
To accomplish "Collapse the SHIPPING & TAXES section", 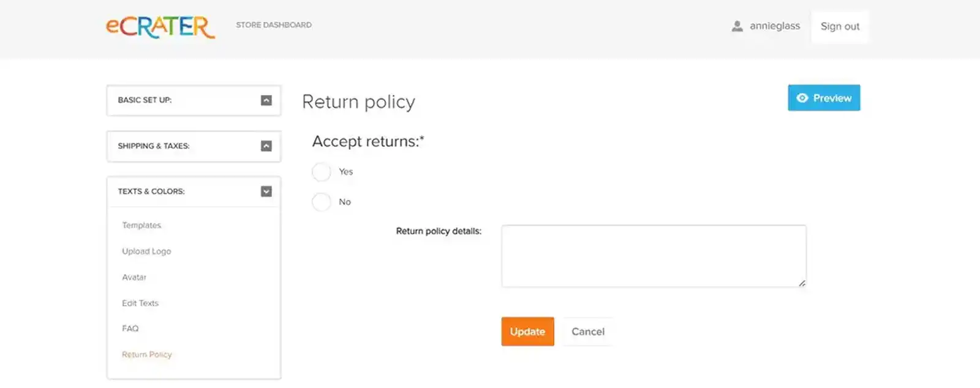I will pyautogui.click(x=266, y=146).
